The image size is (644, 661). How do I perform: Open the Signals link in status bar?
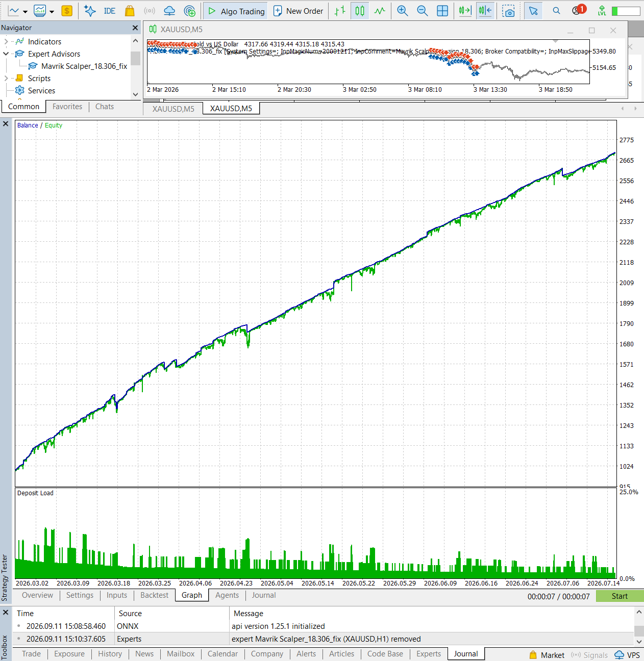click(589, 655)
